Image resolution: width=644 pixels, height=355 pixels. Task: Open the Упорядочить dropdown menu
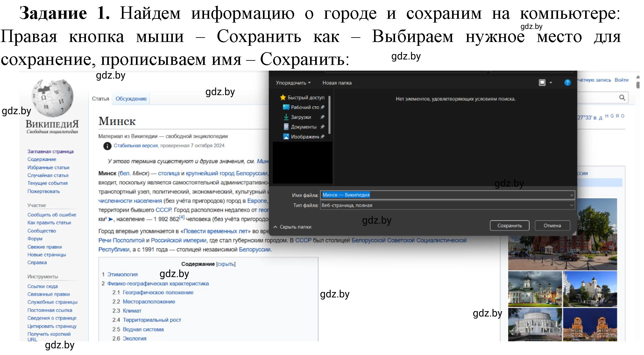click(x=293, y=83)
